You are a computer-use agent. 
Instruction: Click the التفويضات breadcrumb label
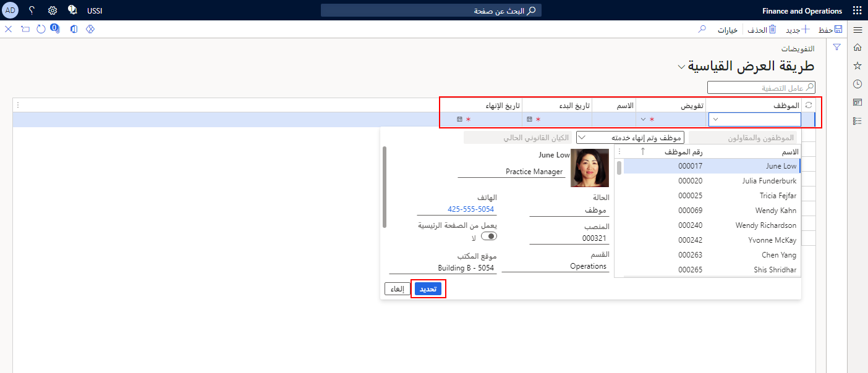click(797, 49)
